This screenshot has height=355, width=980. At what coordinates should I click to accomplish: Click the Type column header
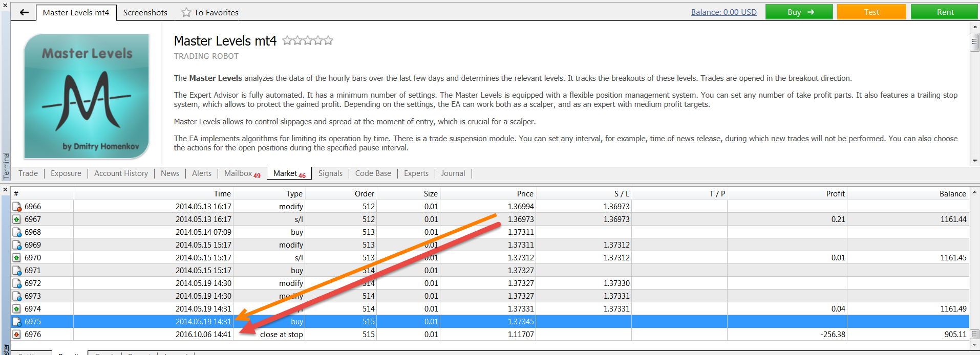(269, 193)
